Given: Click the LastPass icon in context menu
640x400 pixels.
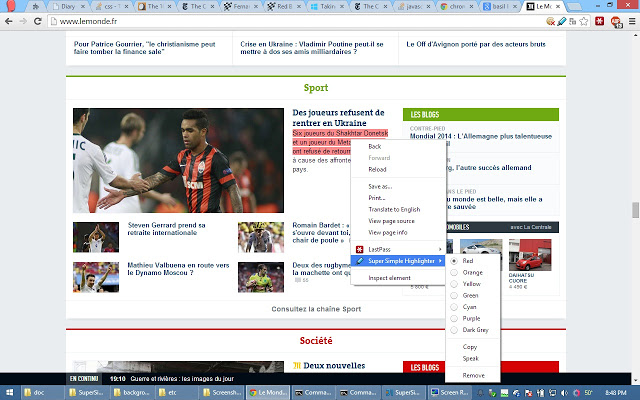Looking at the screenshot, I should pos(360,249).
